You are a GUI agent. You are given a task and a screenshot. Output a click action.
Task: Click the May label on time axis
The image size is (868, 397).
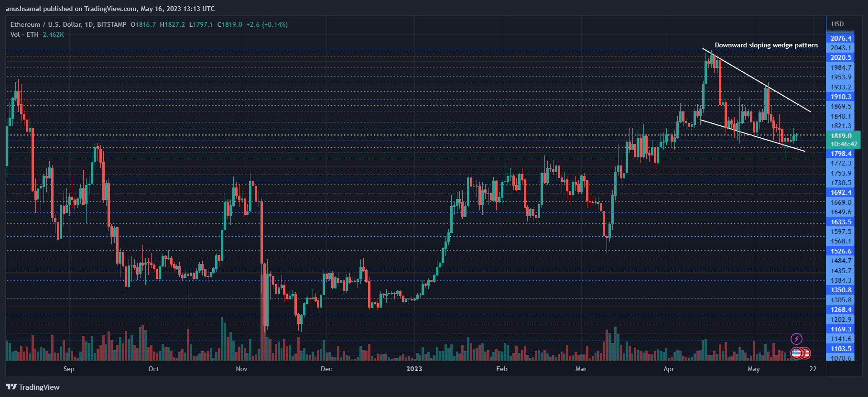pos(753,369)
